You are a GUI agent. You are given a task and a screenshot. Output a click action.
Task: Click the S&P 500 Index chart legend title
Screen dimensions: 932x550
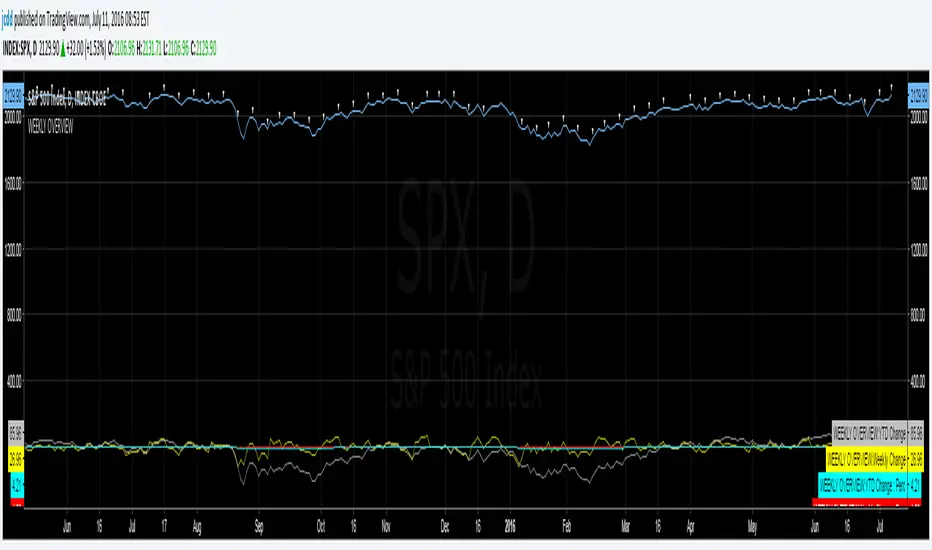67,99
